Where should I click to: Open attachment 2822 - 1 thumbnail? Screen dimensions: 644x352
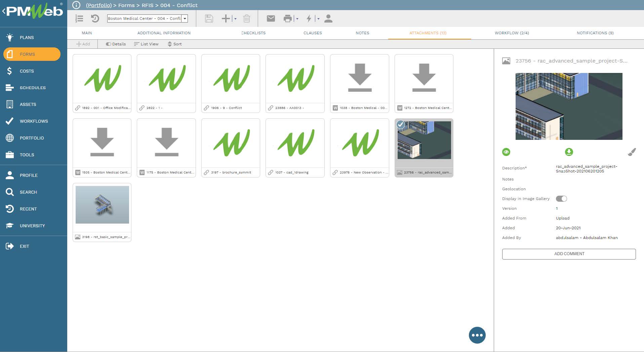click(166, 83)
